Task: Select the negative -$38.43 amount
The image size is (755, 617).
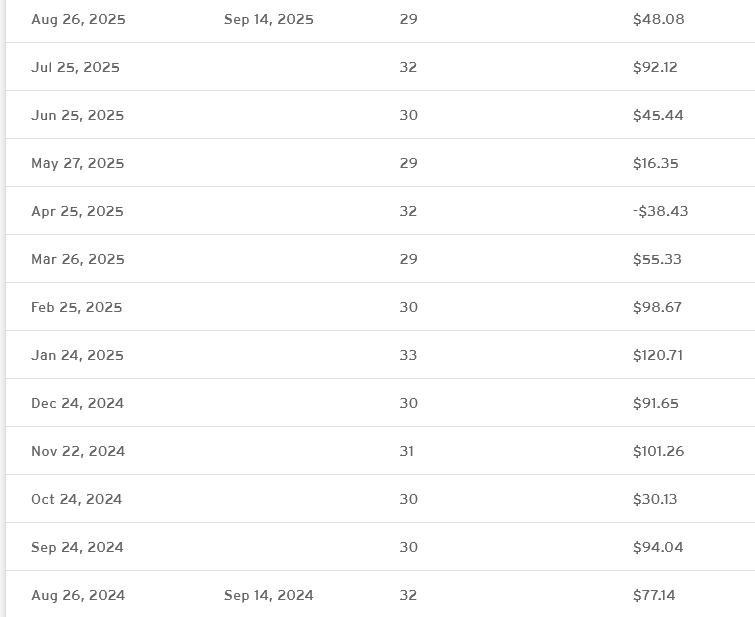Action: (660, 211)
